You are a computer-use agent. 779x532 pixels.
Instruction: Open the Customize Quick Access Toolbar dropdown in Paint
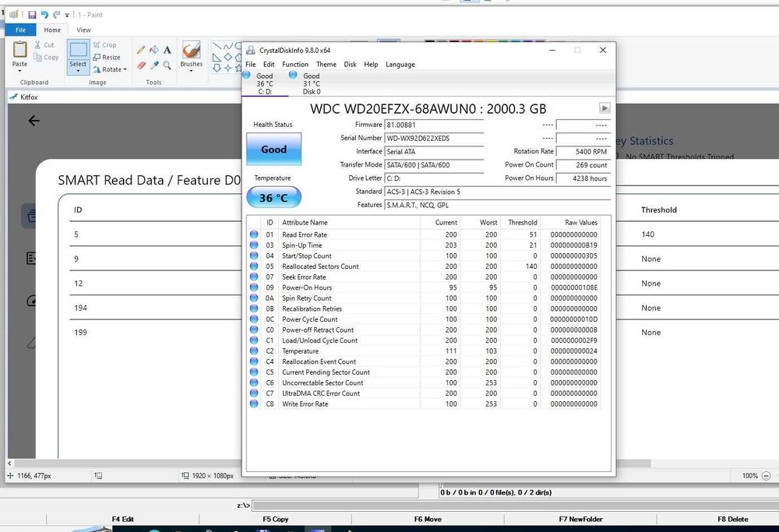point(67,16)
